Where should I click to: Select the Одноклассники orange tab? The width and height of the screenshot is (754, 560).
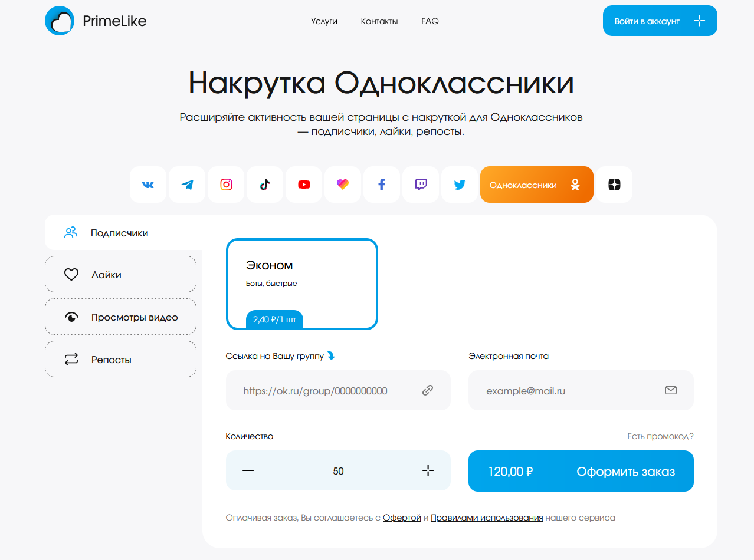click(537, 185)
